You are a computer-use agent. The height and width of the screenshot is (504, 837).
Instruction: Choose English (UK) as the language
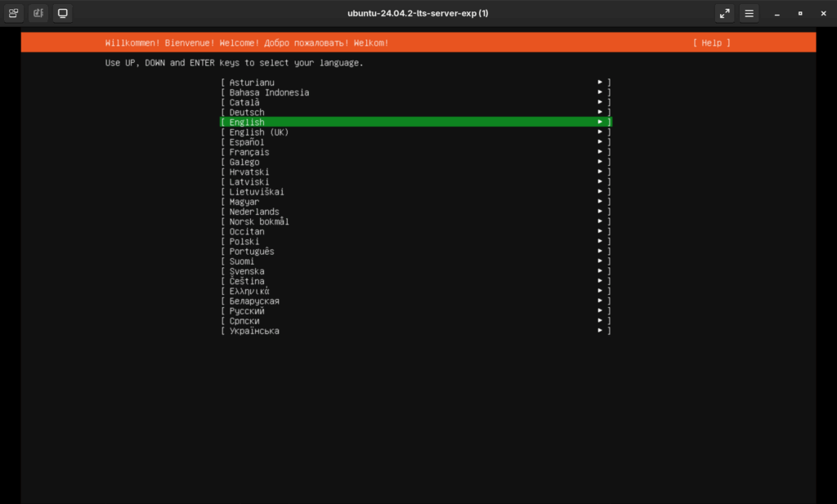click(416, 132)
